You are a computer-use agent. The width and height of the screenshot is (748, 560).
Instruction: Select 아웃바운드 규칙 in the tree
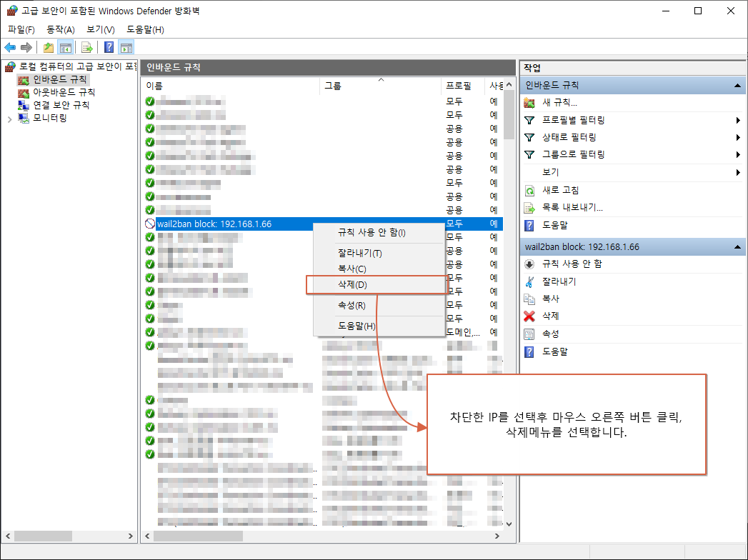pos(64,92)
